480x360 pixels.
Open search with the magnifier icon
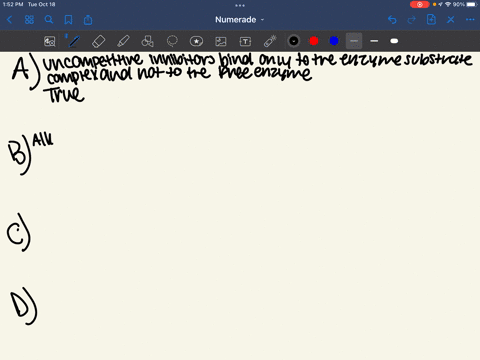point(49,20)
